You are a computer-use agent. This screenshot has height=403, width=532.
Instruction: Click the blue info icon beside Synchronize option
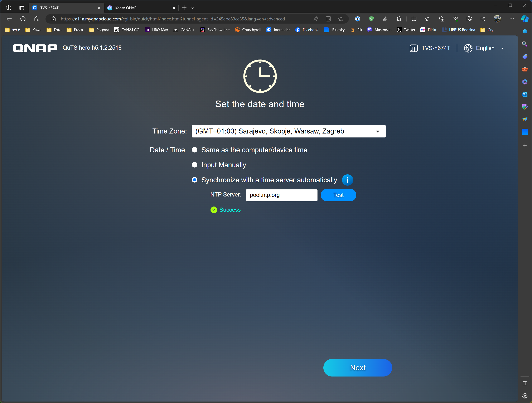[x=347, y=180]
